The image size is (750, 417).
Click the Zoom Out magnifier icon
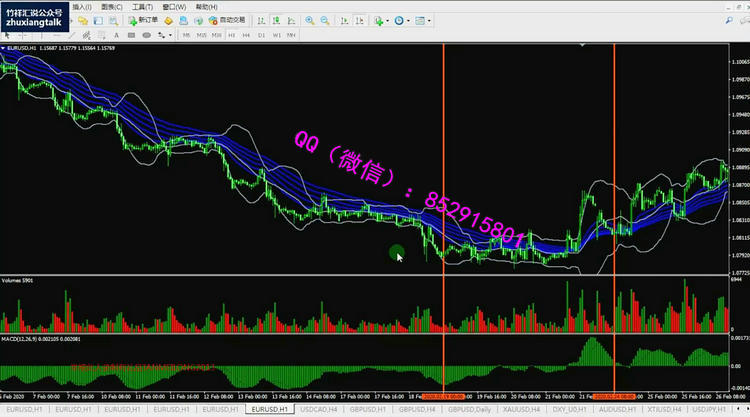coord(326,20)
